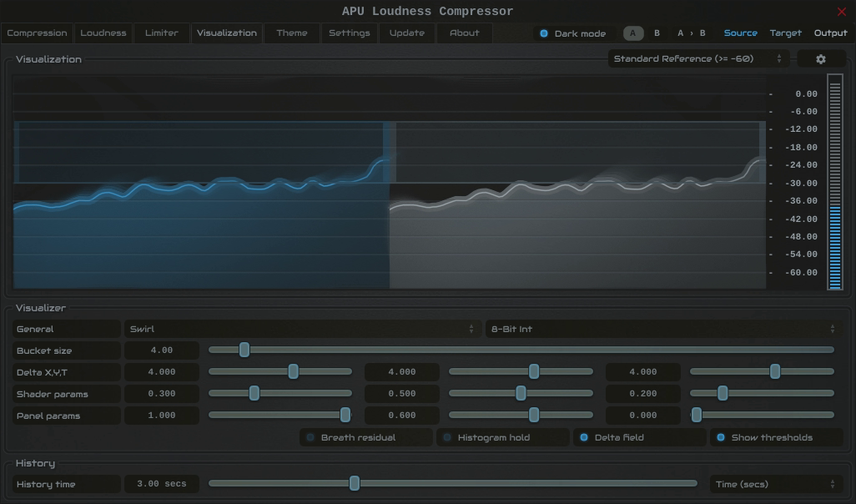Click the Panel params 0.600 value field
Viewport: 856px width, 504px height.
402,416
